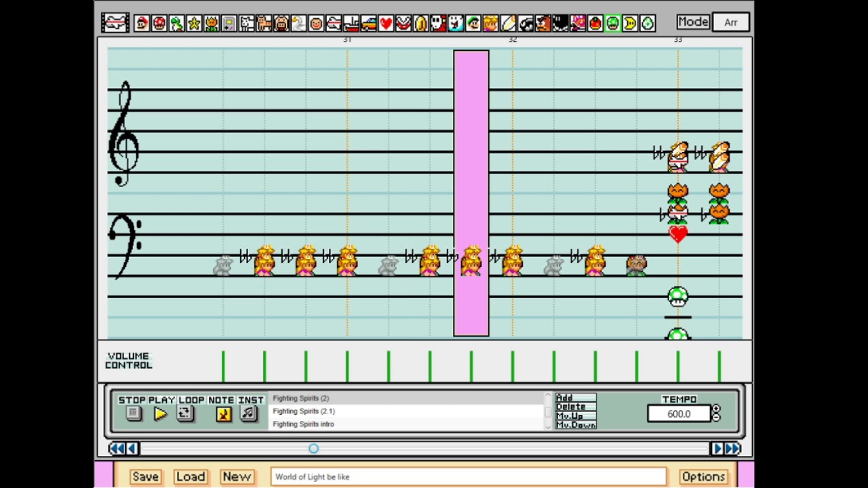Select the Car instrument
The height and width of the screenshot is (488, 868).
pos(369,24)
